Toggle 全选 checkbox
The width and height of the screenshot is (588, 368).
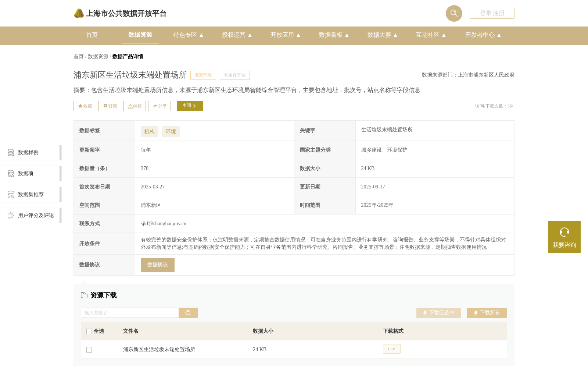89,331
